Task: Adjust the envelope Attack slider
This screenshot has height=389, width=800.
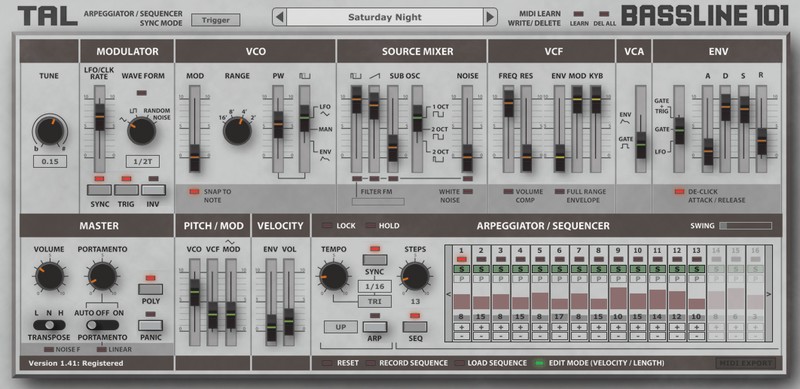Action: tap(708, 152)
